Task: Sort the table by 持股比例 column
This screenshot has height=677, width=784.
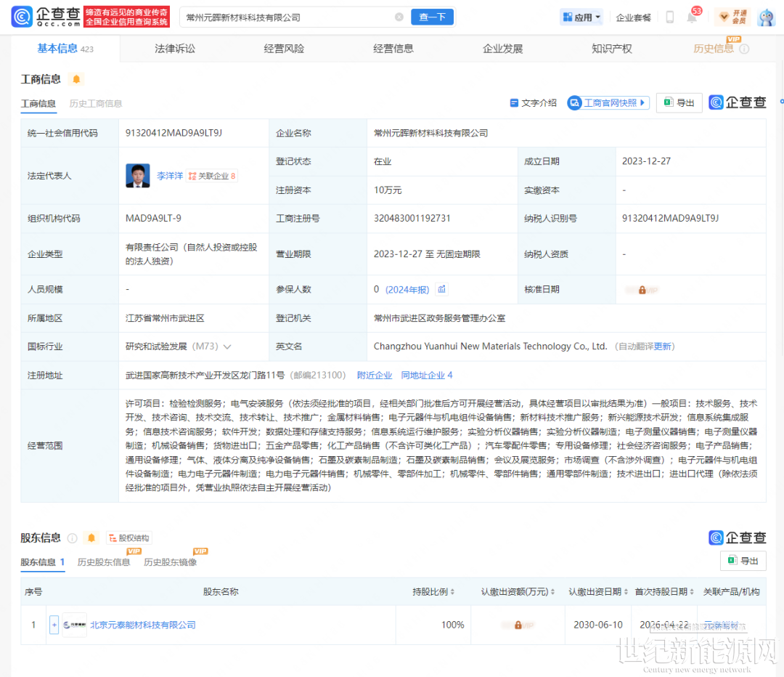Action: point(434,592)
